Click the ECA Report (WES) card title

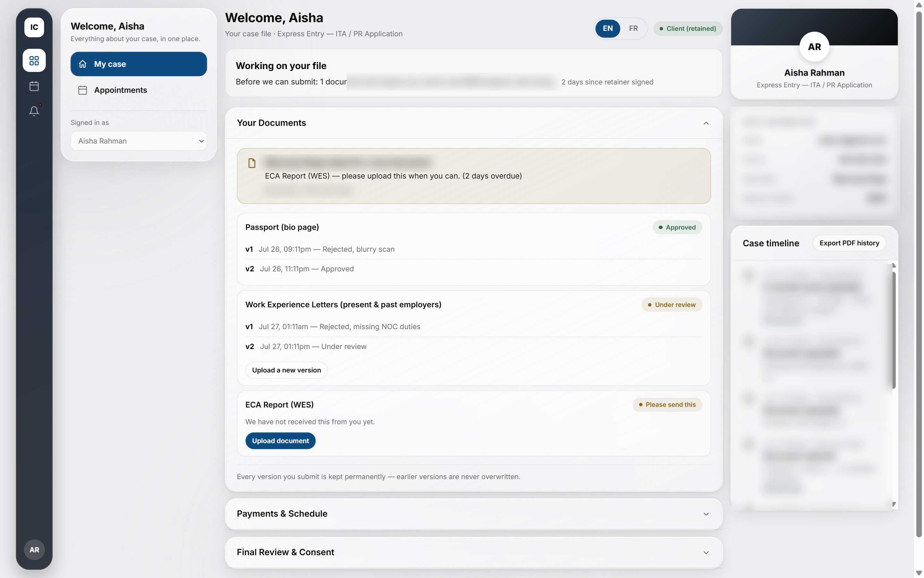(279, 405)
